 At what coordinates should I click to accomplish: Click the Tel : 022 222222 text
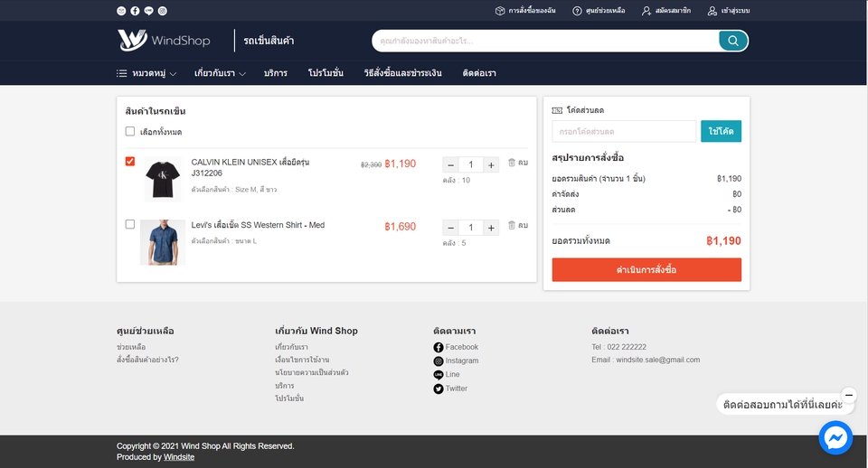pyautogui.click(x=618, y=347)
